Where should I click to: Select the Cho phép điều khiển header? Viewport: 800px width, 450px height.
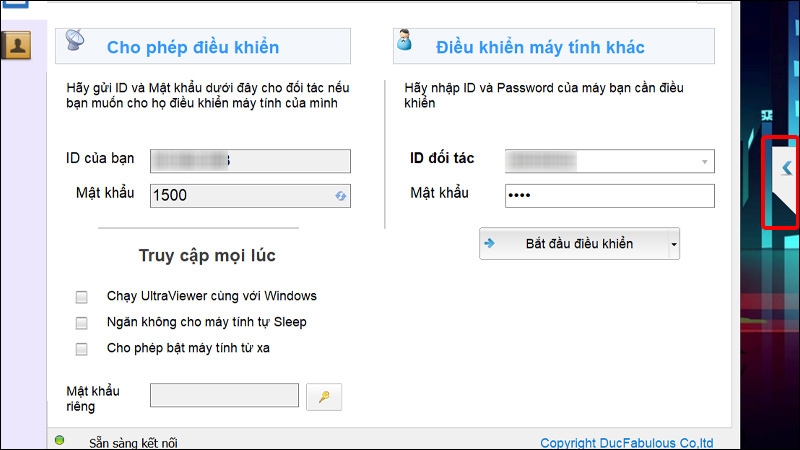pos(193,47)
